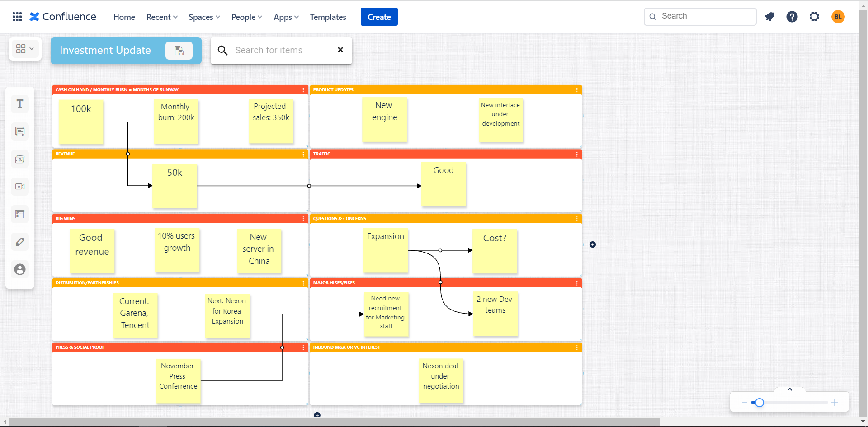
Task: Open the Confluence help icon
Action: click(792, 17)
